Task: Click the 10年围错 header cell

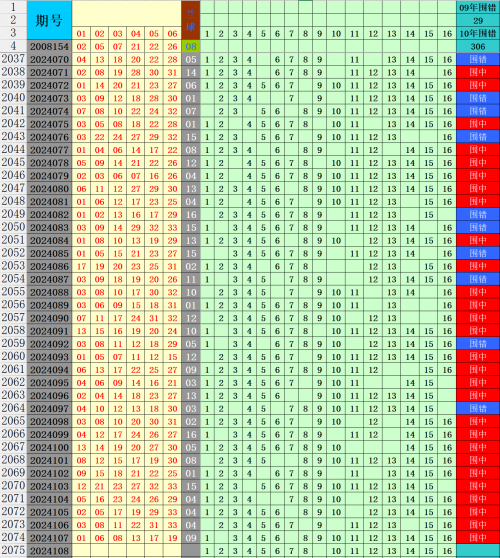Action: 478,33
